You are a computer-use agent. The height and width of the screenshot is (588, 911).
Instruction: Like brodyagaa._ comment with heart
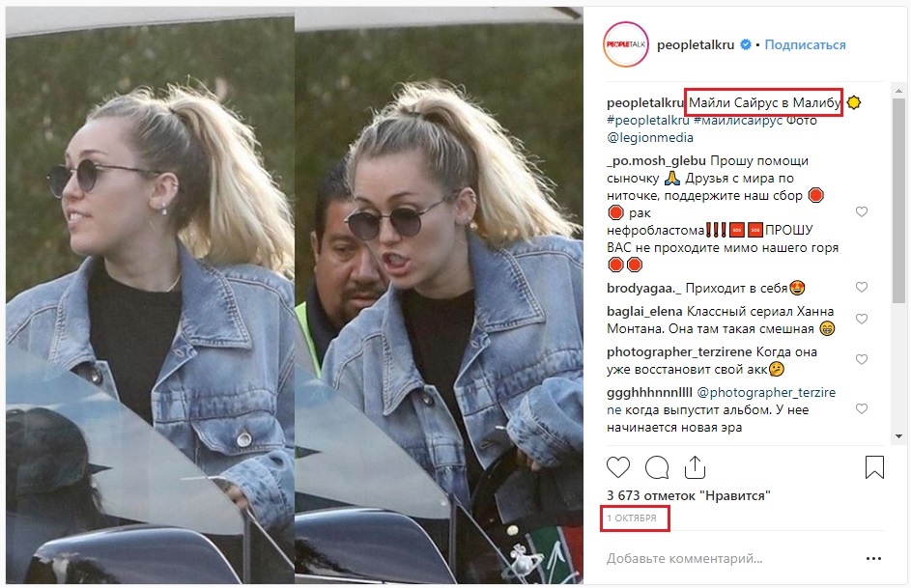point(862,288)
